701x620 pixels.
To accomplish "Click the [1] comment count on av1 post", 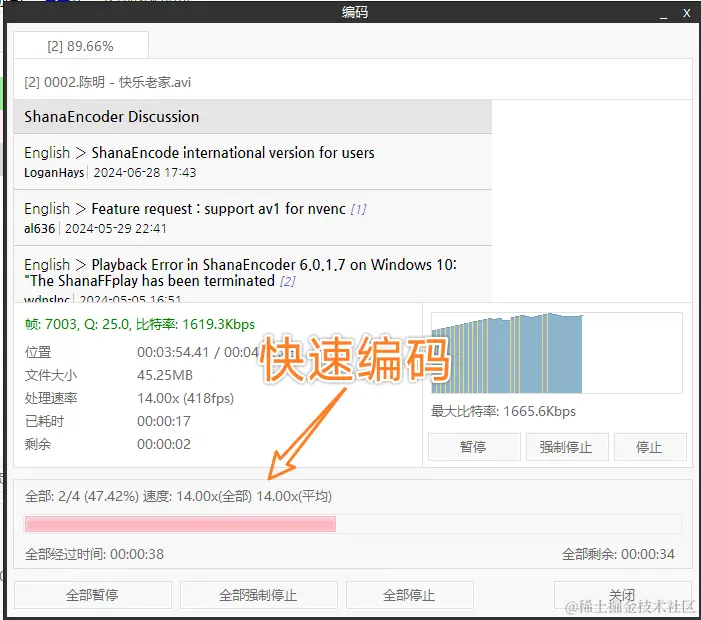I will coord(358,209).
